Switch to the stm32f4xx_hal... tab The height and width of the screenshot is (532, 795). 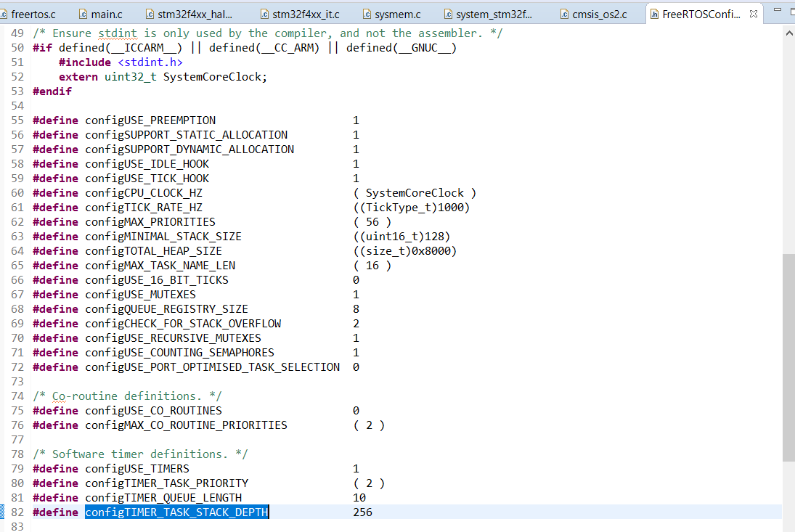click(189, 15)
